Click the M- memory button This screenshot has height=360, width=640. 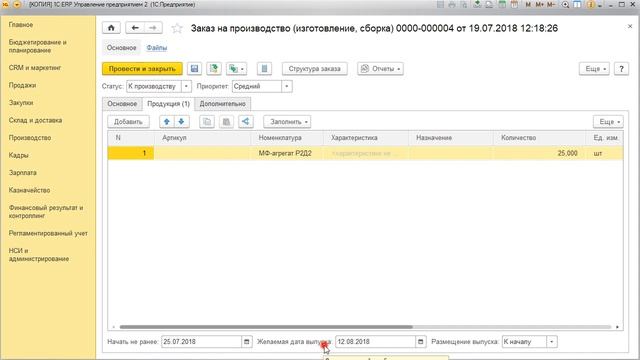(x=551, y=4)
